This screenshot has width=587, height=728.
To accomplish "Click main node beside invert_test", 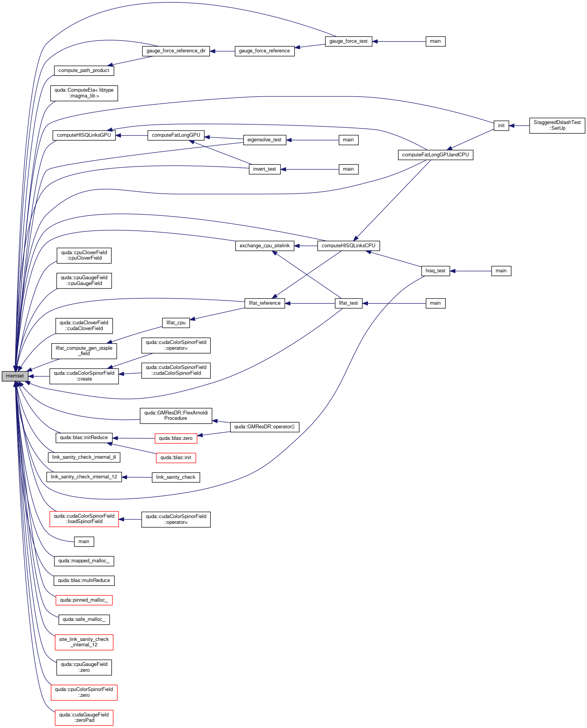I will pos(348,169).
